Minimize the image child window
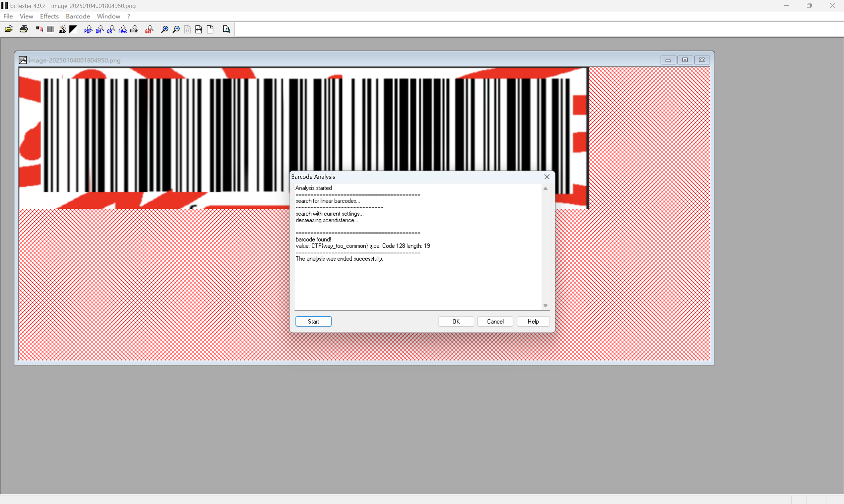This screenshot has width=844, height=504. 668,60
